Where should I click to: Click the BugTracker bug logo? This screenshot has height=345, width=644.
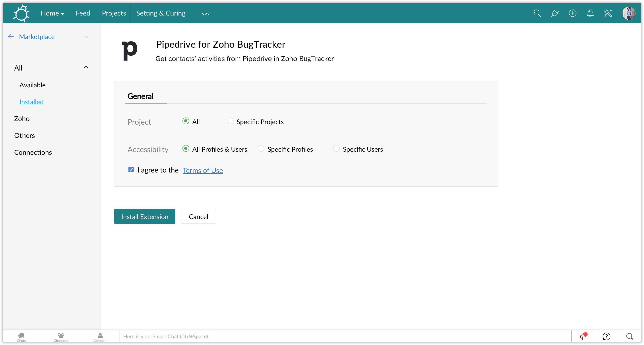tap(21, 13)
